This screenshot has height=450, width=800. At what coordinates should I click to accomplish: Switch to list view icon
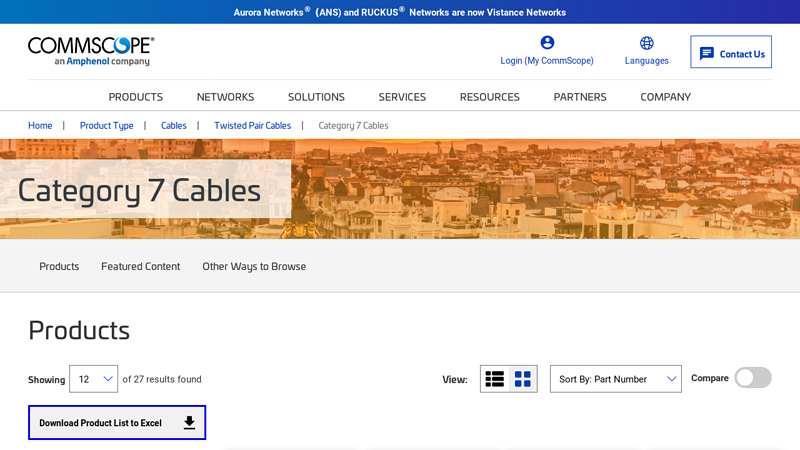tap(494, 379)
